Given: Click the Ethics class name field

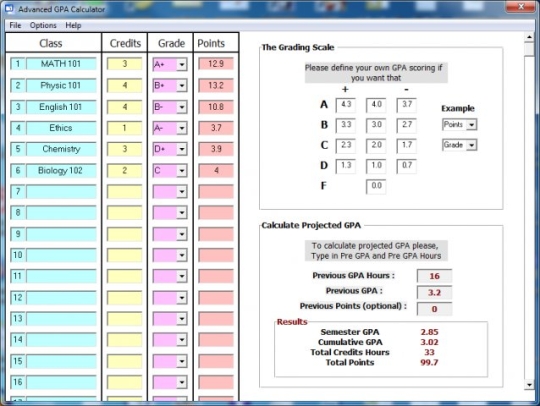Looking at the screenshot, I should click(x=61, y=128).
